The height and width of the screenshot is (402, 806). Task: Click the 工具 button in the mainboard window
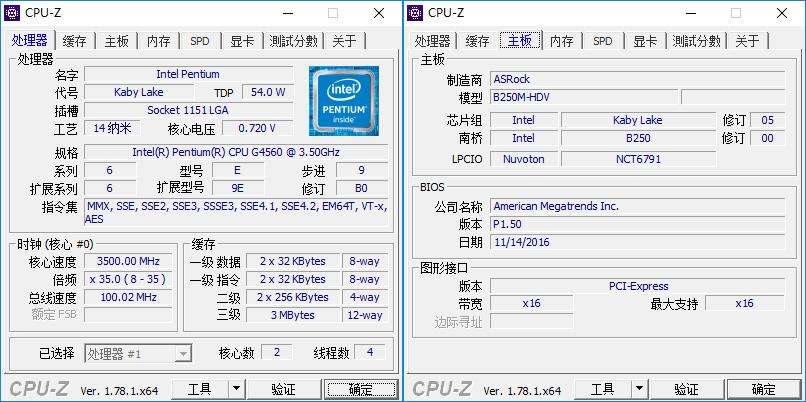tap(602, 389)
